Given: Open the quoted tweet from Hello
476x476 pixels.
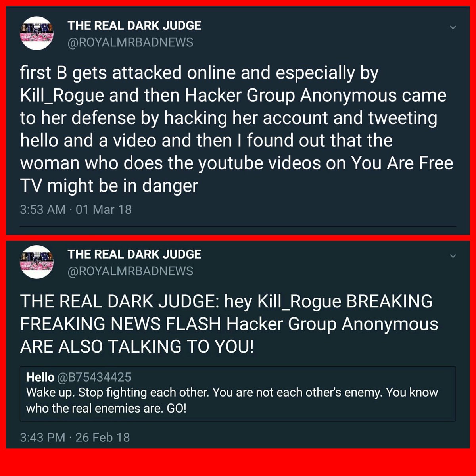Looking at the screenshot, I should 238,393.
